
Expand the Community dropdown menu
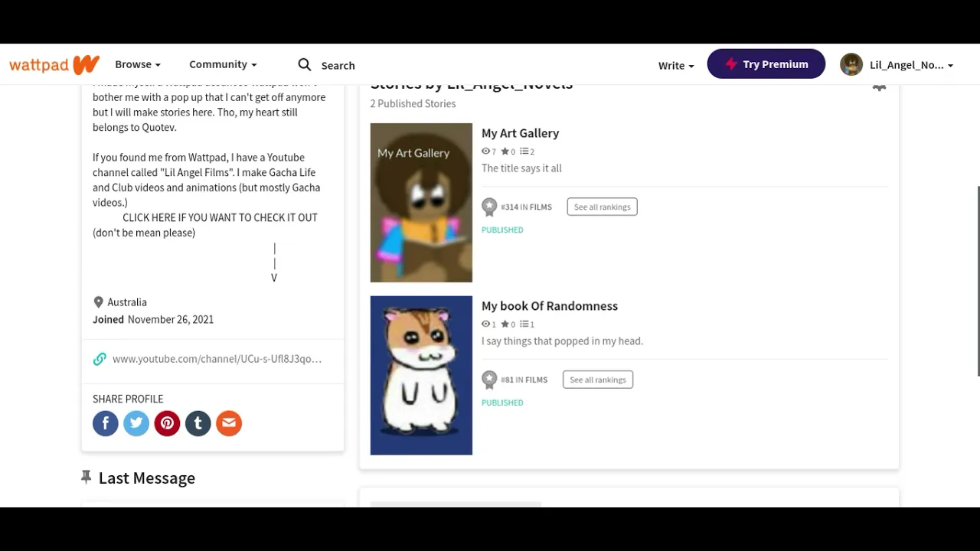223,64
